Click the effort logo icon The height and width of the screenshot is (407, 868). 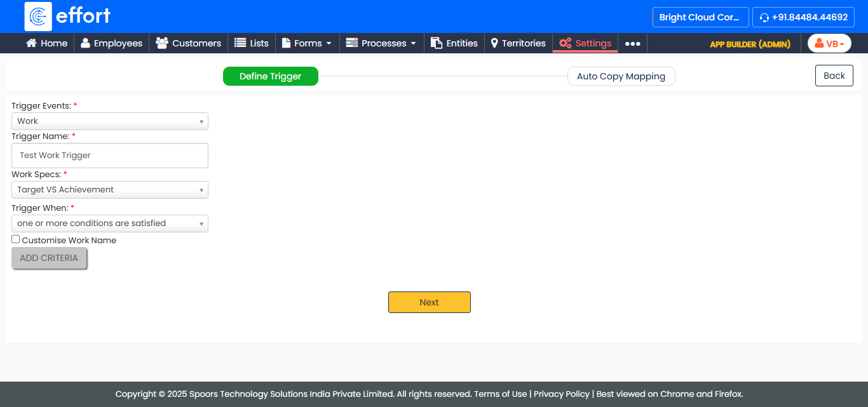pyautogui.click(x=38, y=17)
